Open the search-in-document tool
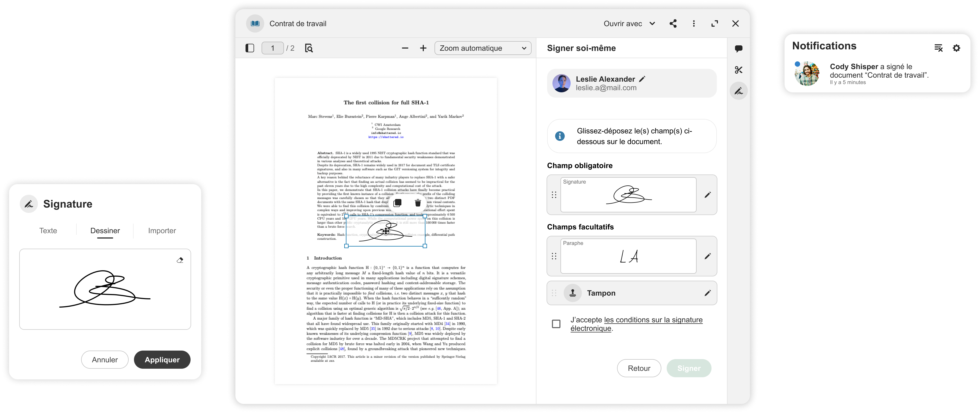 click(x=309, y=48)
